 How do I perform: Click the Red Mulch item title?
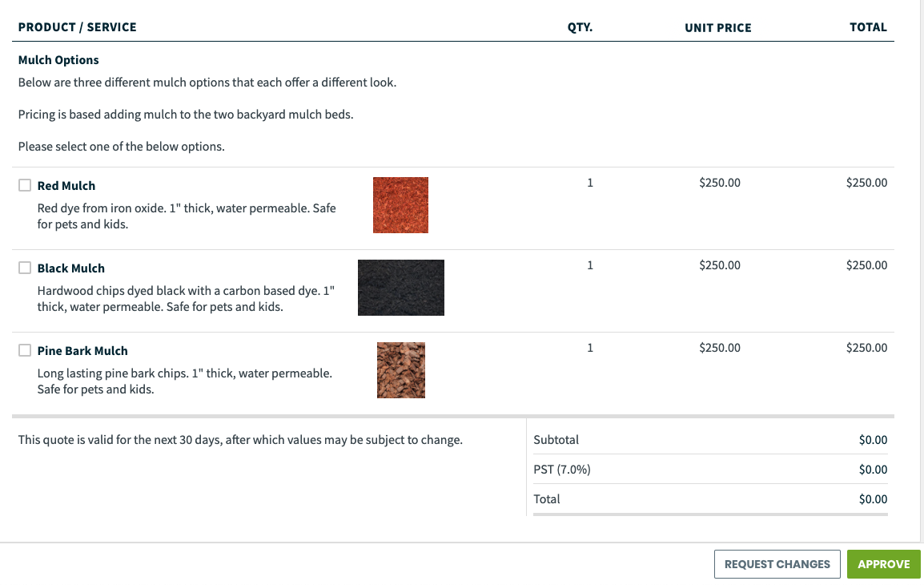[x=66, y=185]
